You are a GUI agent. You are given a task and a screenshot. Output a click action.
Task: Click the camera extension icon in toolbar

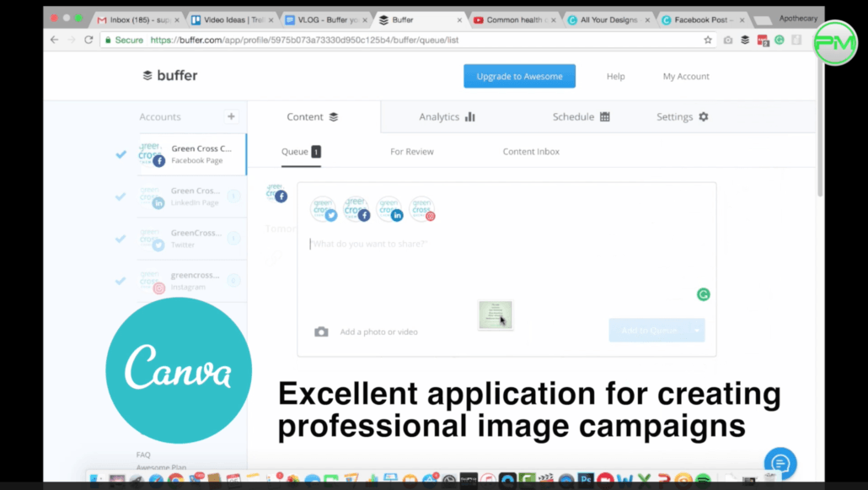(x=728, y=40)
